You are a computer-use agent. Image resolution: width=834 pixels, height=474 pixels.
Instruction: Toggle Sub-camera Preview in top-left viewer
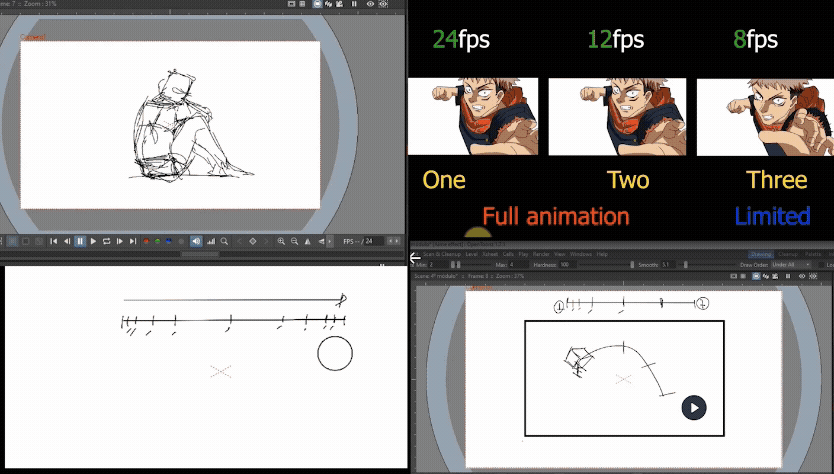point(383,4)
